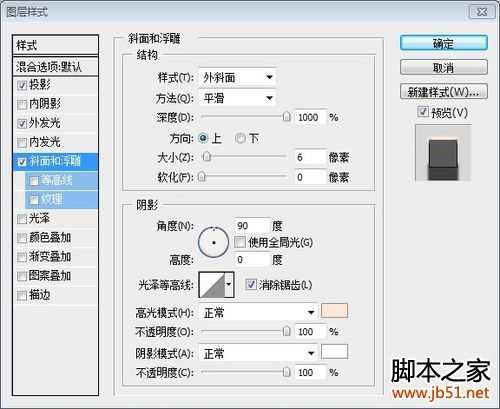Click the 角度(N) field showing 90
The width and height of the screenshot is (500, 409).
click(252, 226)
